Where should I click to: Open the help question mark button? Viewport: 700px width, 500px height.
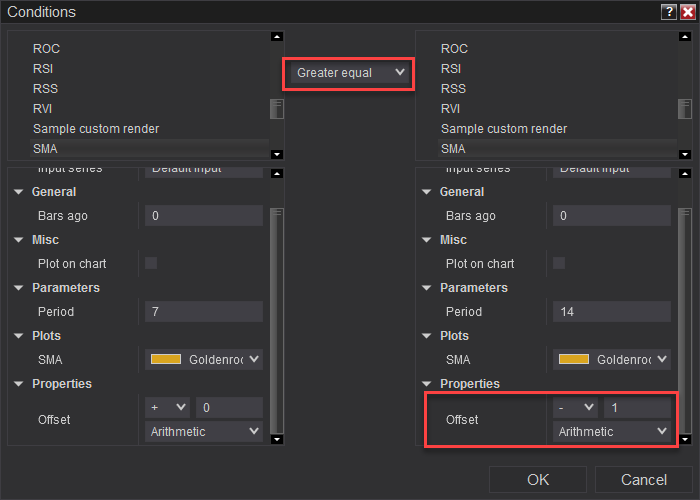(669, 12)
